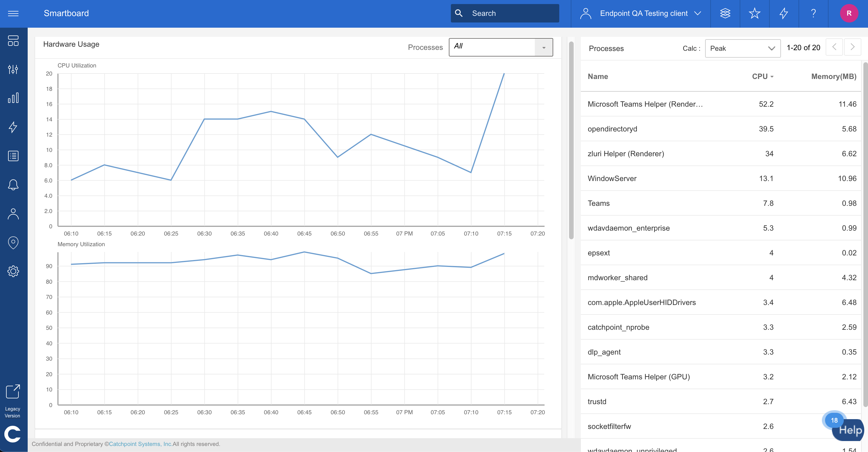Image resolution: width=868 pixels, height=452 pixels.
Task: Click the user profile icon beside client name
Action: coord(585,14)
